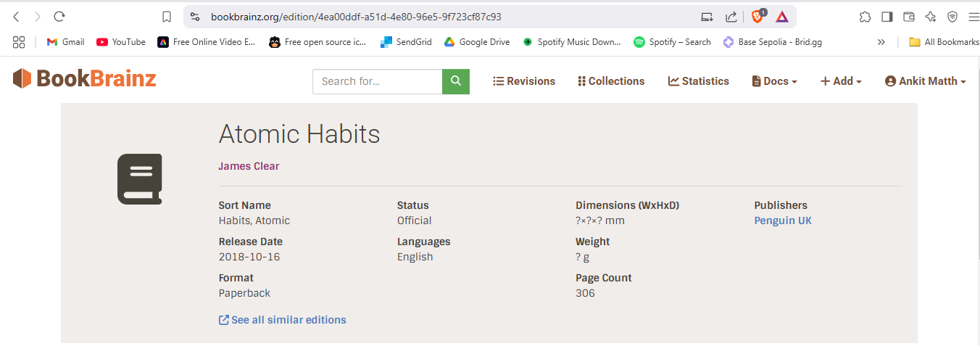This screenshot has width=980, height=346.
Task: Open Free Online Video Editor bookmark
Action: point(207,42)
